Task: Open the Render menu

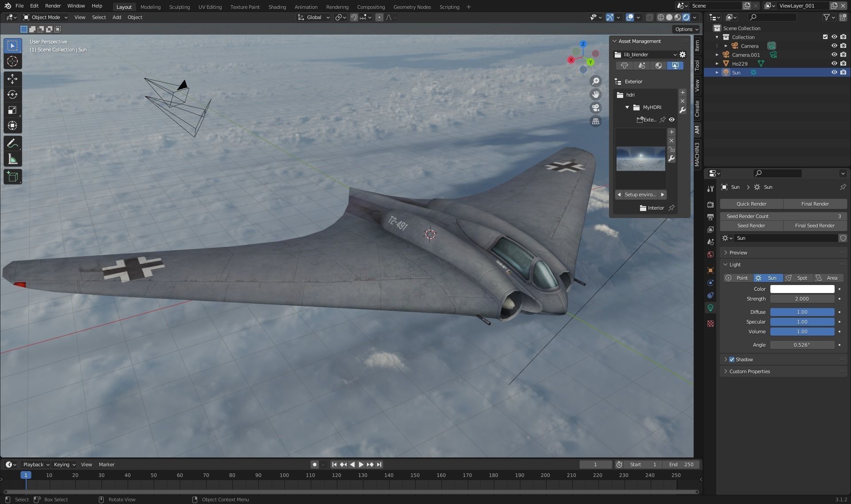Action: tap(53, 6)
